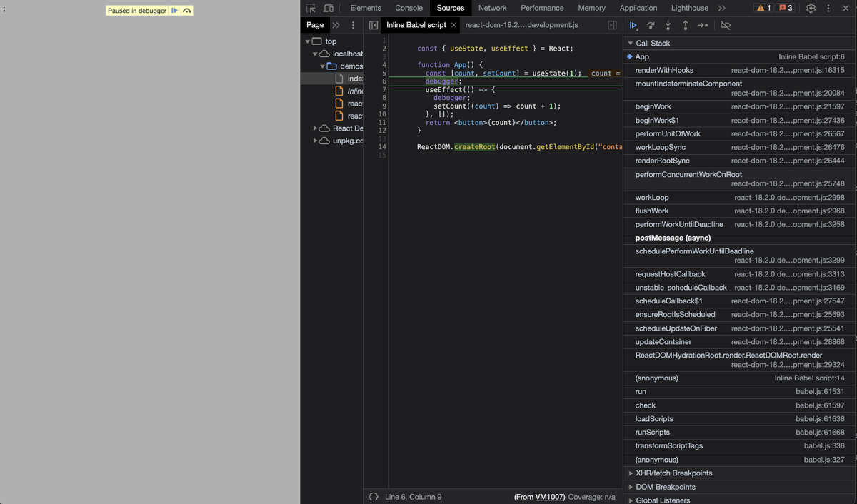
Task: Select the transformScriptTags frame
Action: coord(739,446)
